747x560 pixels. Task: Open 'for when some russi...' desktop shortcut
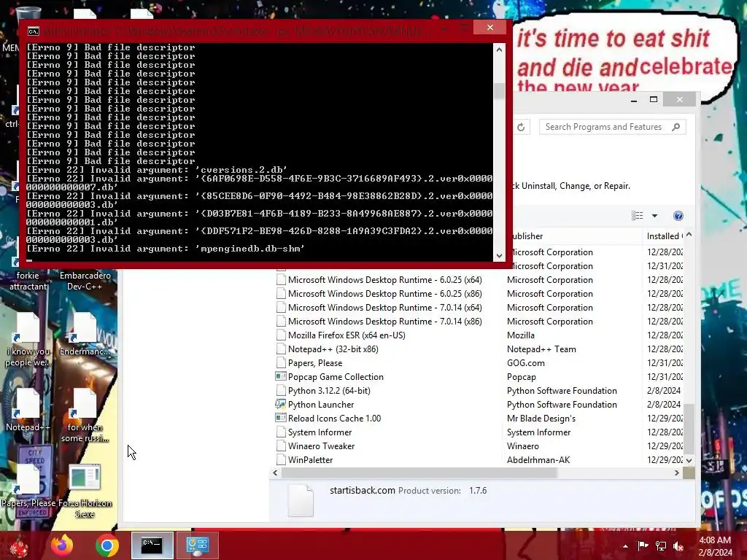coord(85,415)
